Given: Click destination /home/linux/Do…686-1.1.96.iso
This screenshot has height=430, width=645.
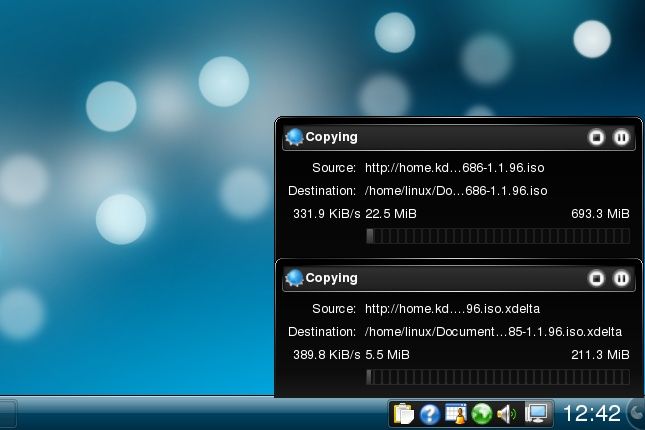Looking at the screenshot, I should click(456, 191).
